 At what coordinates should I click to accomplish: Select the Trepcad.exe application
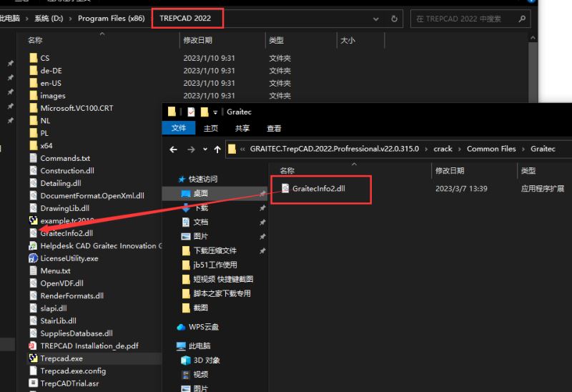pos(61,358)
